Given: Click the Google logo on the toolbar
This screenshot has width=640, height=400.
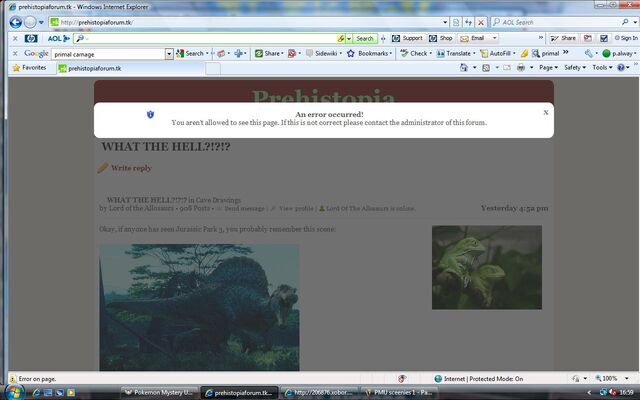Looking at the screenshot, I should (x=36, y=53).
